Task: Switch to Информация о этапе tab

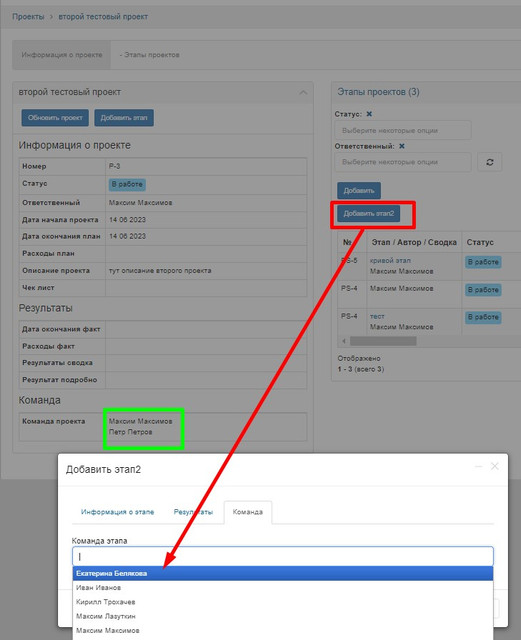Action: (118, 512)
